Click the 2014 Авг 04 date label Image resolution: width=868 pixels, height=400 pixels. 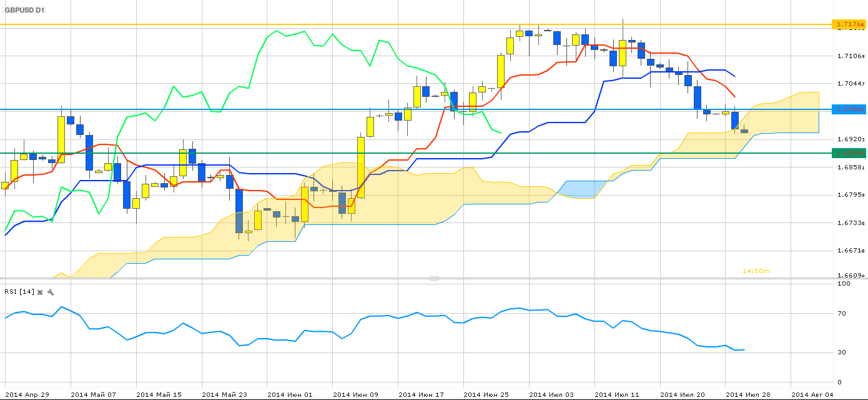[x=812, y=394]
